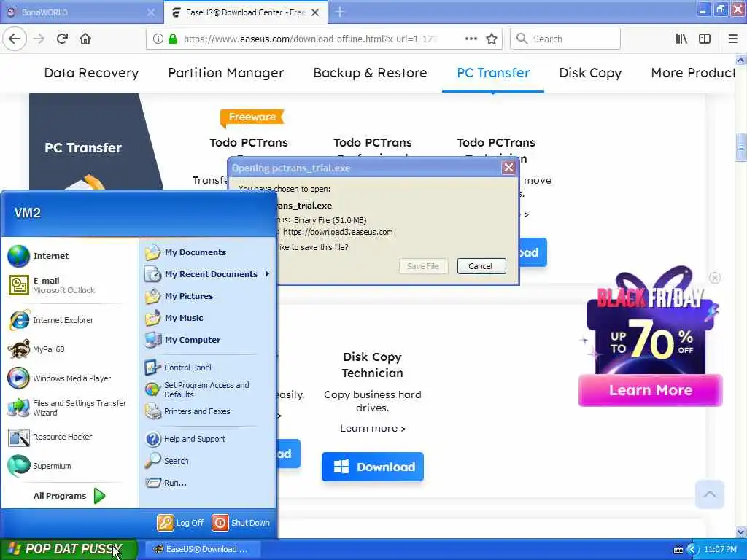This screenshot has height=560, width=747.
Task: Expand My Recent Documents submenu
Action: (x=208, y=274)
